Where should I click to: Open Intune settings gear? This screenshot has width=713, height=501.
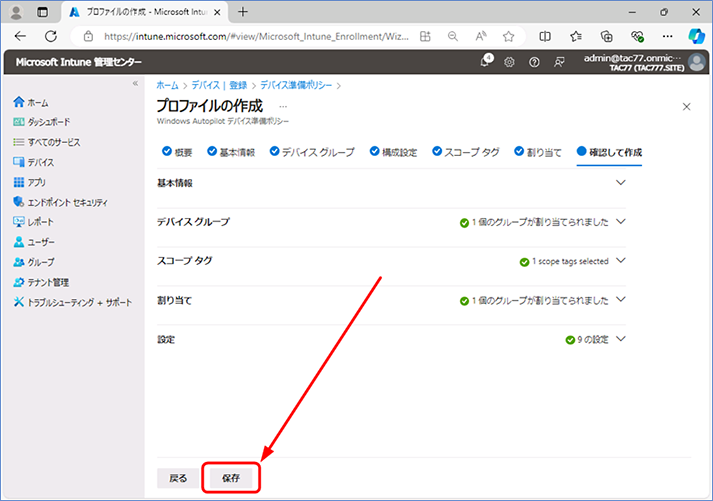[x=509, y=62]
